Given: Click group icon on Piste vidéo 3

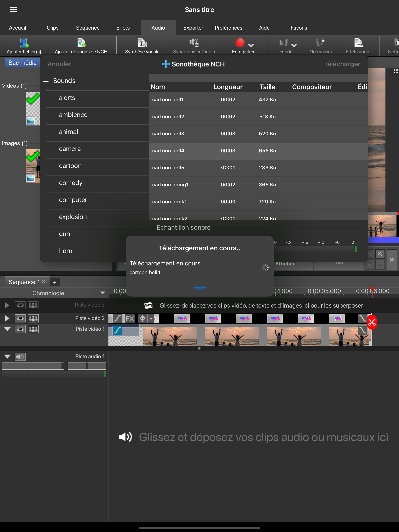Looking at the screenshot, I should (x=33, y=305).
